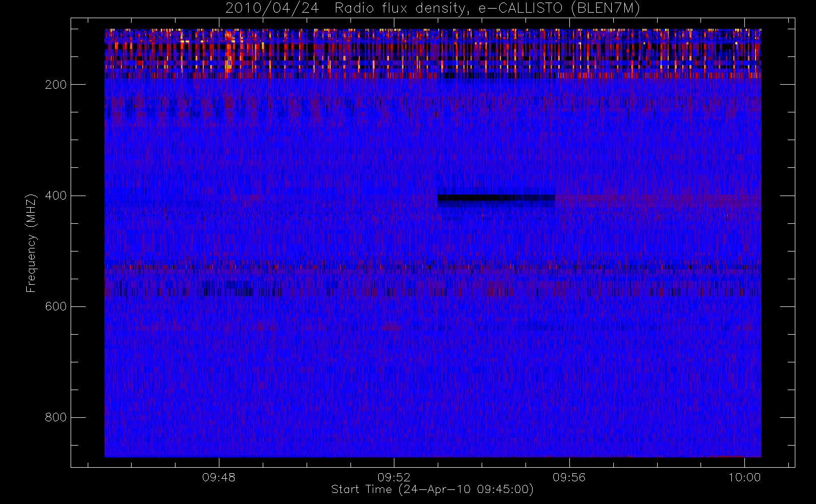Click the dark horizontal band near 400 MHz

(496, 198)
